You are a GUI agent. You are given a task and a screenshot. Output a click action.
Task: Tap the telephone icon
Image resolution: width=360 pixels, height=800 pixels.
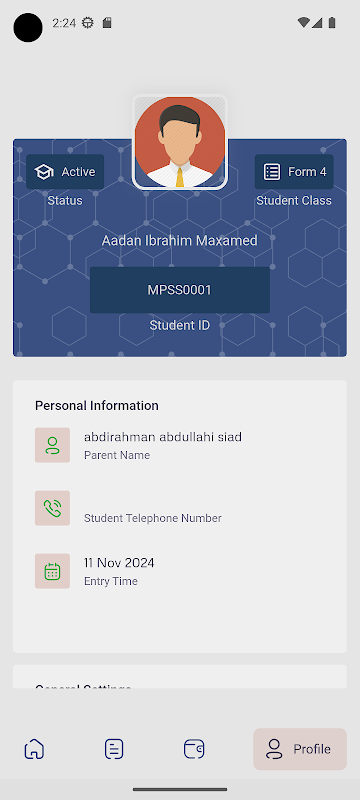pyautogui.click(x=53, y=508)
